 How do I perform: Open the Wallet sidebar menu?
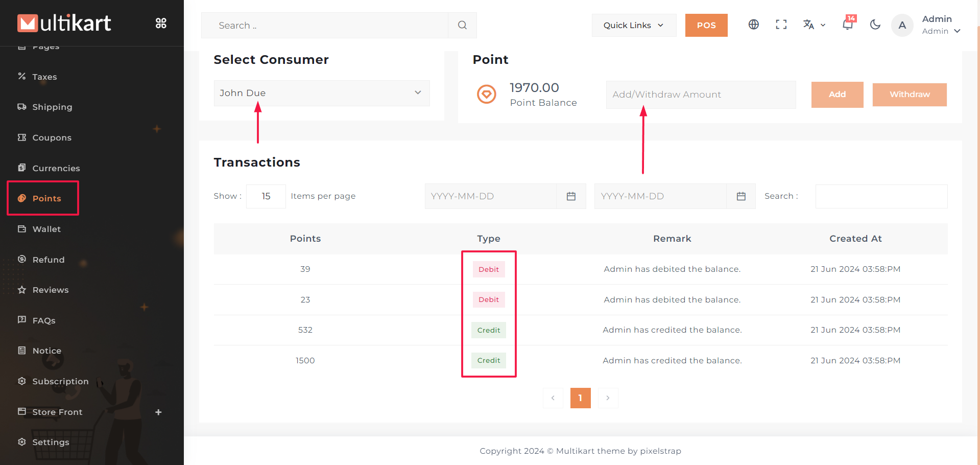(46, 229)
